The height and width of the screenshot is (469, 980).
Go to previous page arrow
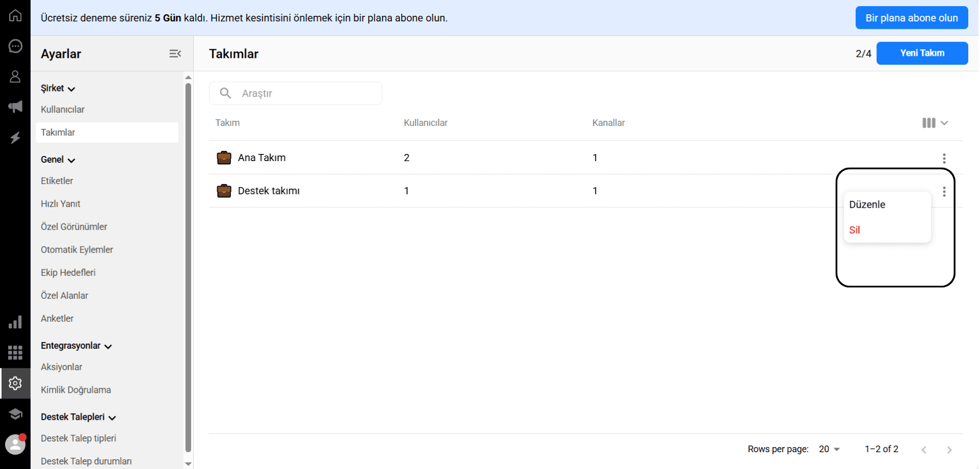pyautogui.click(x=924, y=450)
